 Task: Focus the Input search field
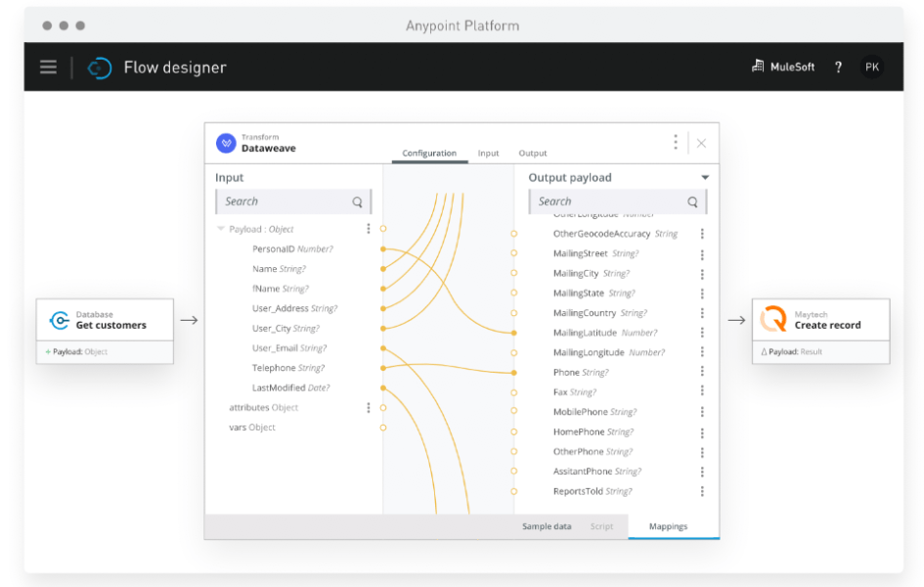[x=293, y=202]
